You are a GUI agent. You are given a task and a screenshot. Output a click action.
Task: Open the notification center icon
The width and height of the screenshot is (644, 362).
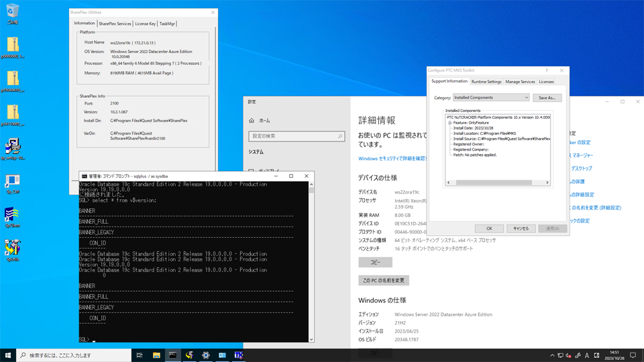tap(633, 355)
